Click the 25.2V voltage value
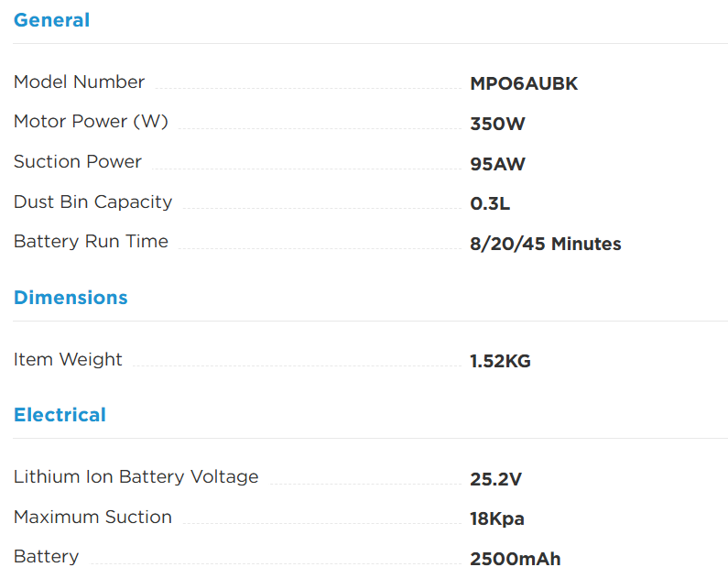This screenshot has width=728, height=578. 495,479
